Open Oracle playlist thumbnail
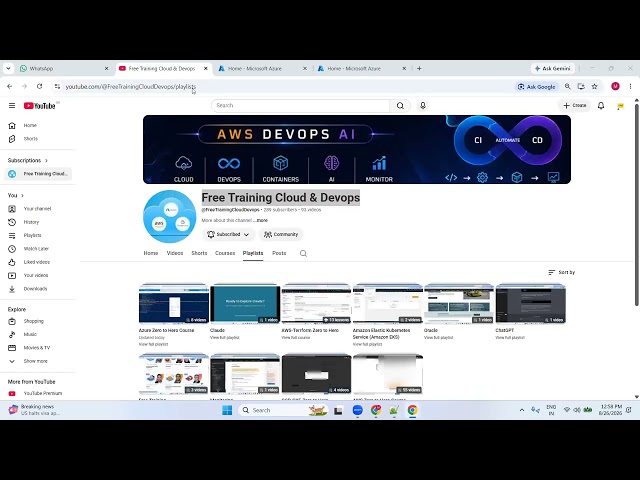 pos(459,304)
